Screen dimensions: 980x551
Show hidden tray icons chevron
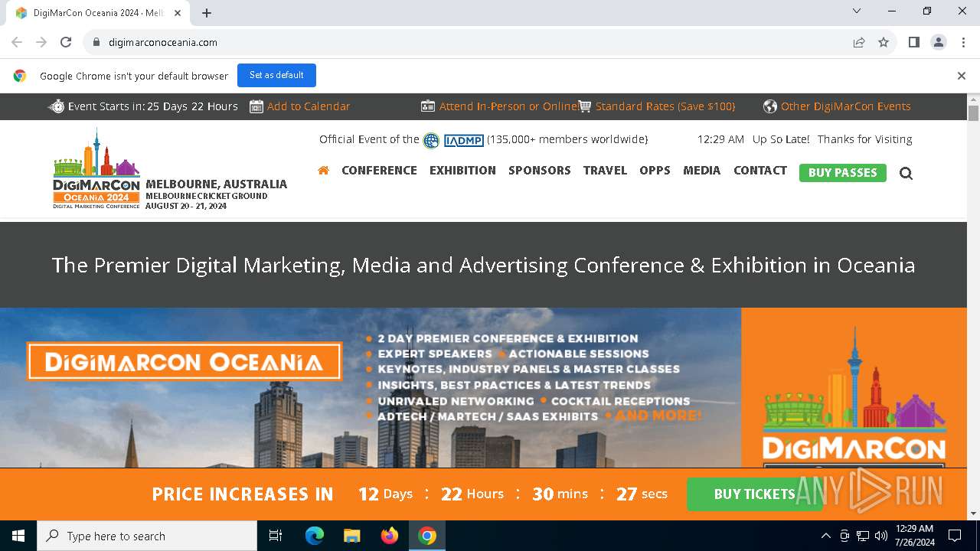click(825, 536)
